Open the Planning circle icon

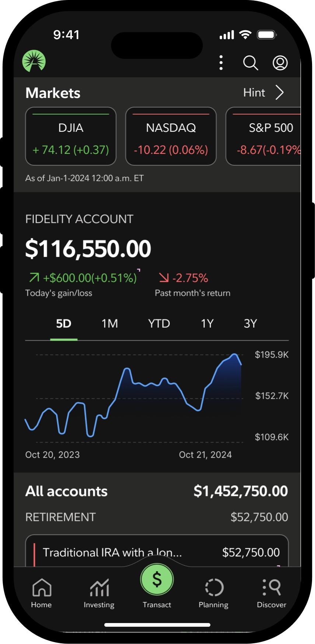click(214, 592)
